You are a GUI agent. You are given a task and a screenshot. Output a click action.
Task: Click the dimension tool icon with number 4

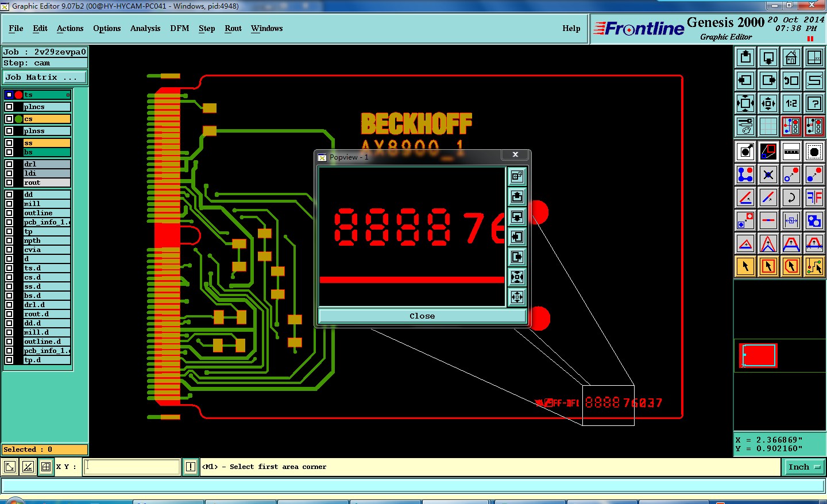[x=791, y=220]
